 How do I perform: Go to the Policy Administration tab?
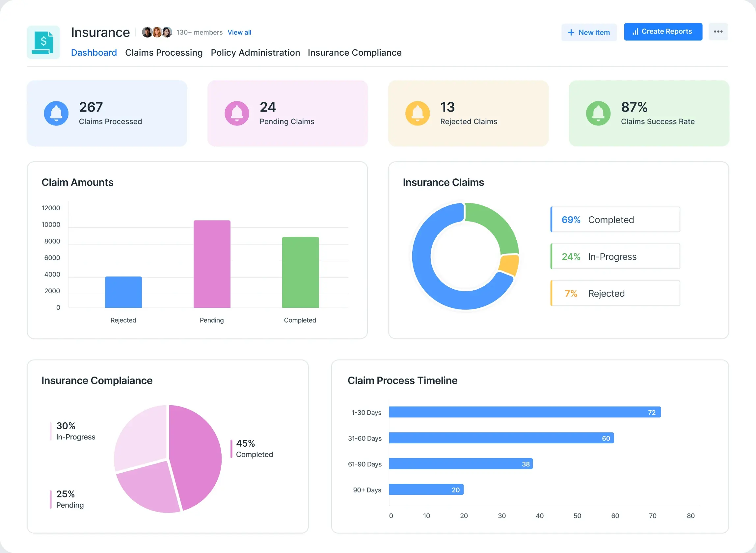pos(255,53)
